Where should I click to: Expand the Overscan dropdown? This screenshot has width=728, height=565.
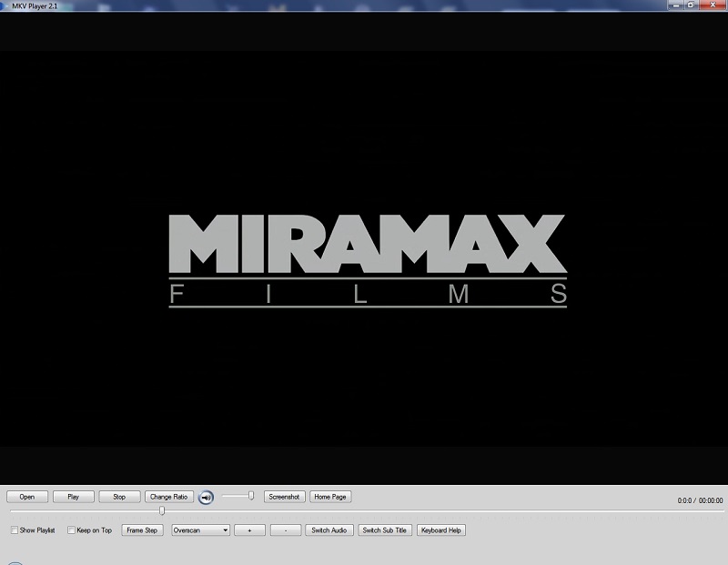point(200,530)
